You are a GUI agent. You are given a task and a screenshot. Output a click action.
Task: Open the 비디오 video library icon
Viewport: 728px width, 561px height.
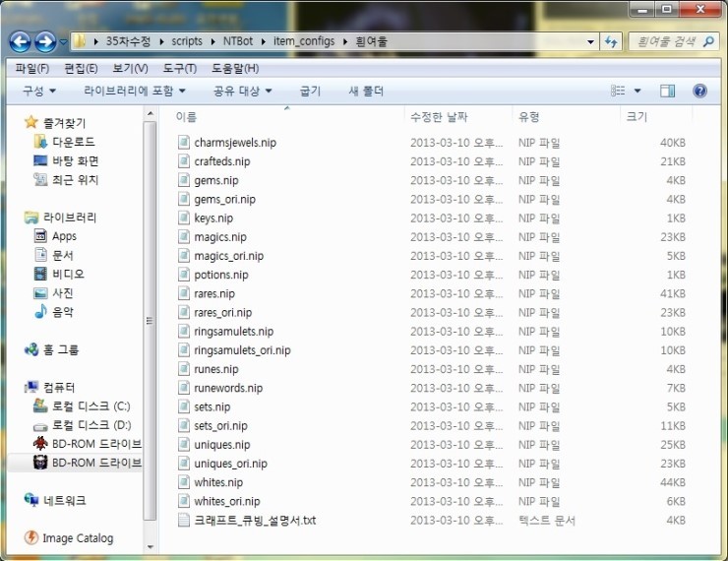(40, 274)
